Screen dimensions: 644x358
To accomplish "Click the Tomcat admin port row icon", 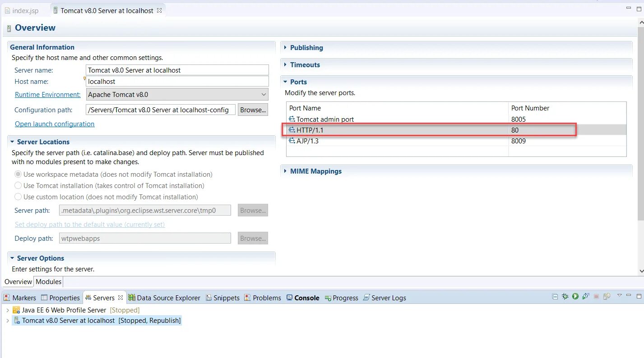I will click(x=292, y=119).
